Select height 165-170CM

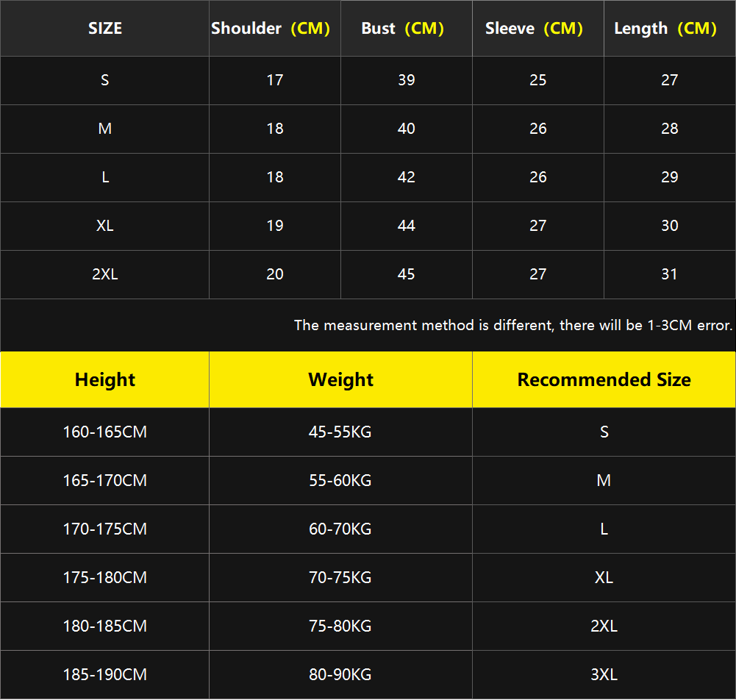click(x=105, y=481)
